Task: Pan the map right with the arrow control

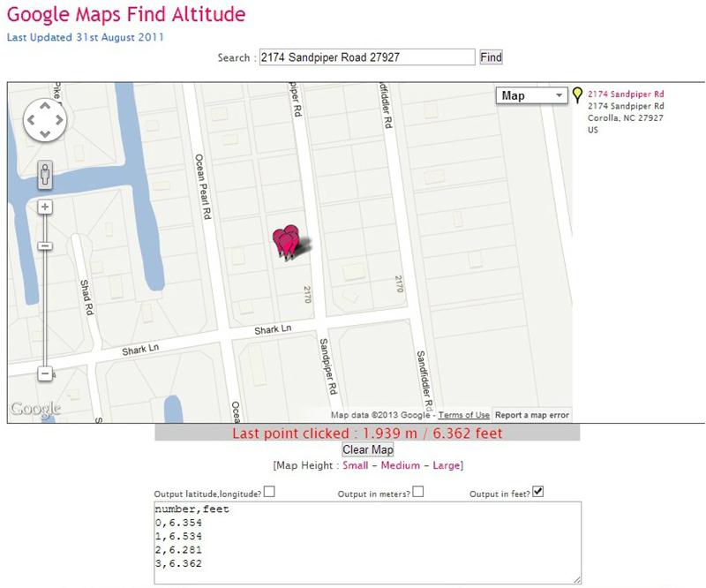Action: pos(59,120)
